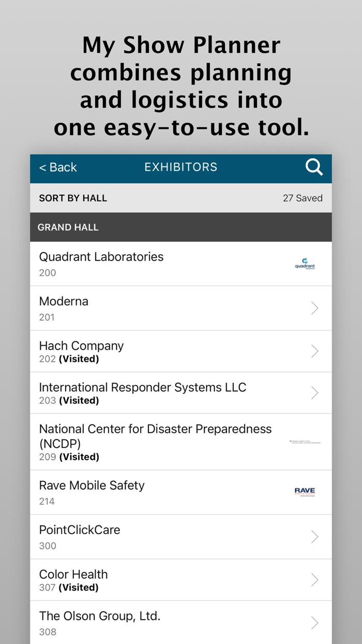Open the Hach Company exhibitor name
Image resolution: width=362 pixels, height=644 pixels.
(81, 346)
